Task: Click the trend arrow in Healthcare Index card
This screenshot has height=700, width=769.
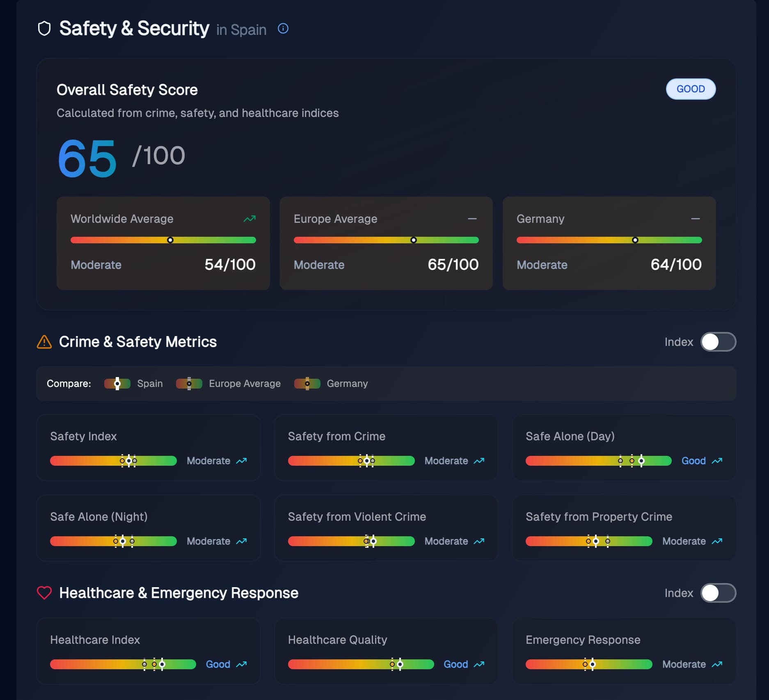Action: click(x=242, y=664)
